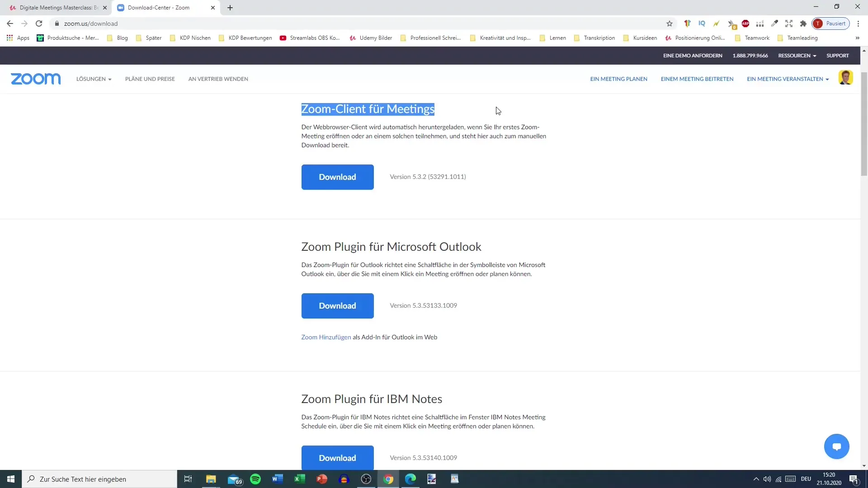Click the Edge browser icon in taskbar
Viewport: 868px width, 488px height.
tap(410, 479)
